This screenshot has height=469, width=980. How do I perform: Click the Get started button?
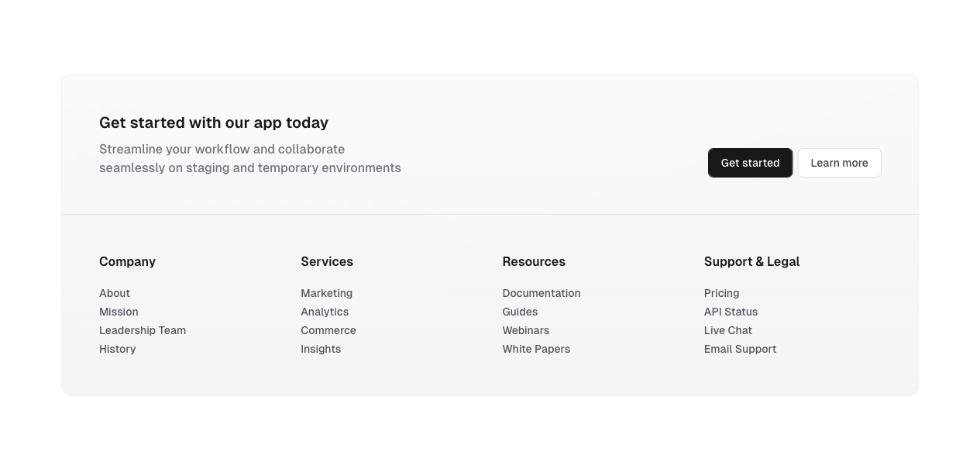750,163
